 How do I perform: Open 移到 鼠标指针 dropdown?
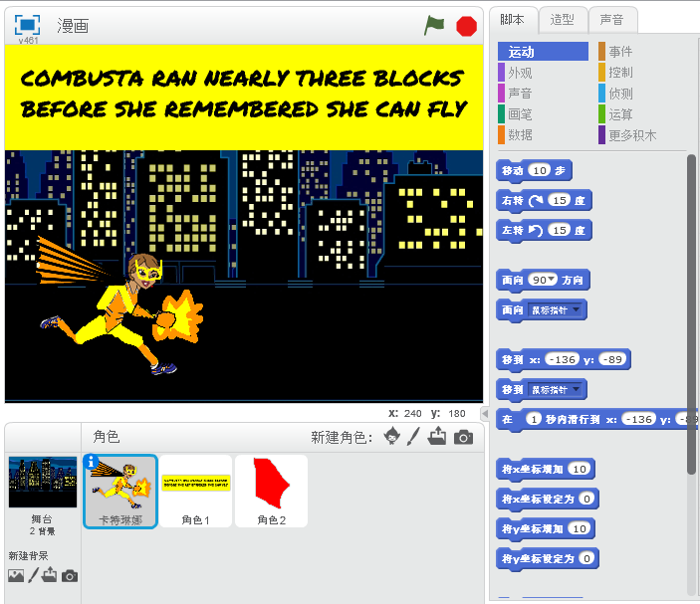pyautogui.click(x=577, y=389)
